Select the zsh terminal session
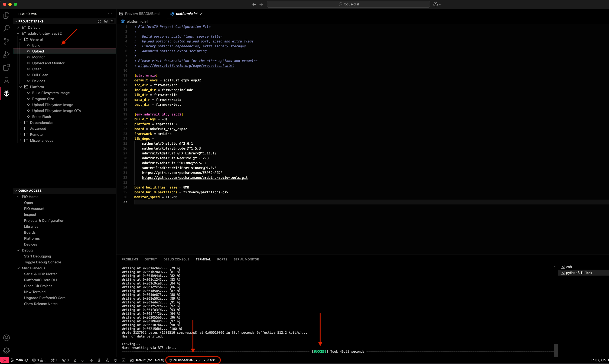 click(x=584, y=267)
